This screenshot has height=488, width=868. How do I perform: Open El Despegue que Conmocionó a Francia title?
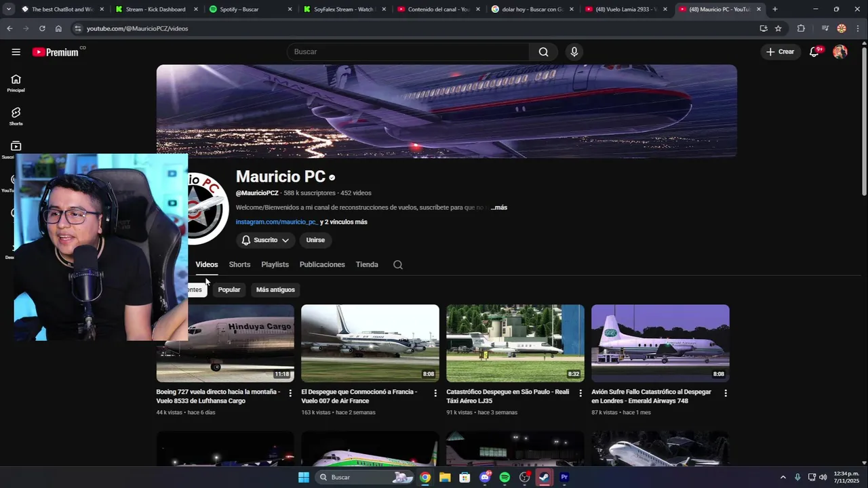(359, 396)
